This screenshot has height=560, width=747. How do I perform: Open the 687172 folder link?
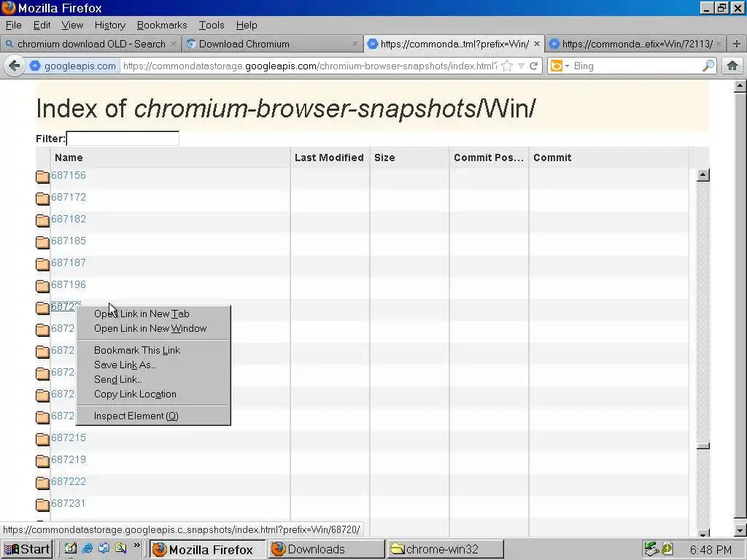tap(69, 197)
